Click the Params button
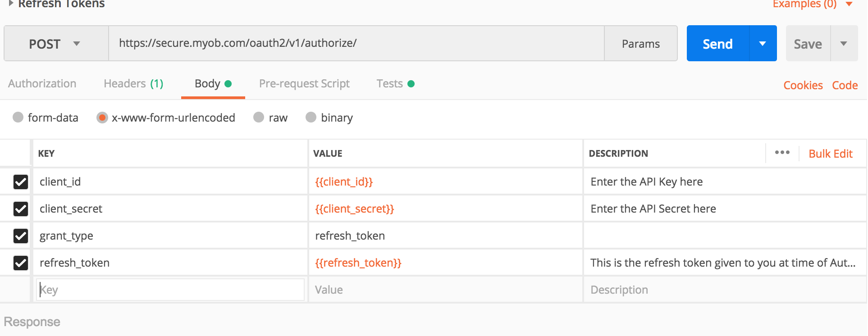The image size is (868, 336). 641,44
